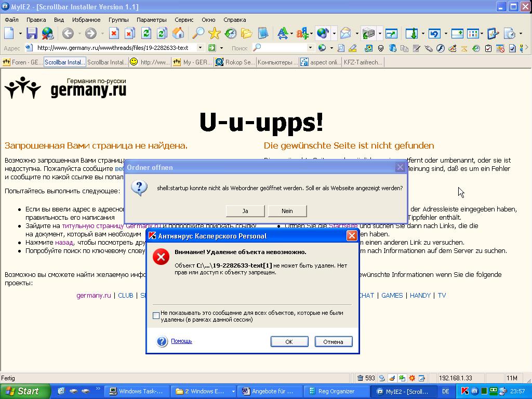Click the highlighter icon next to search
532x399 pixels.
pyautogui.click(x=353, y=48)
